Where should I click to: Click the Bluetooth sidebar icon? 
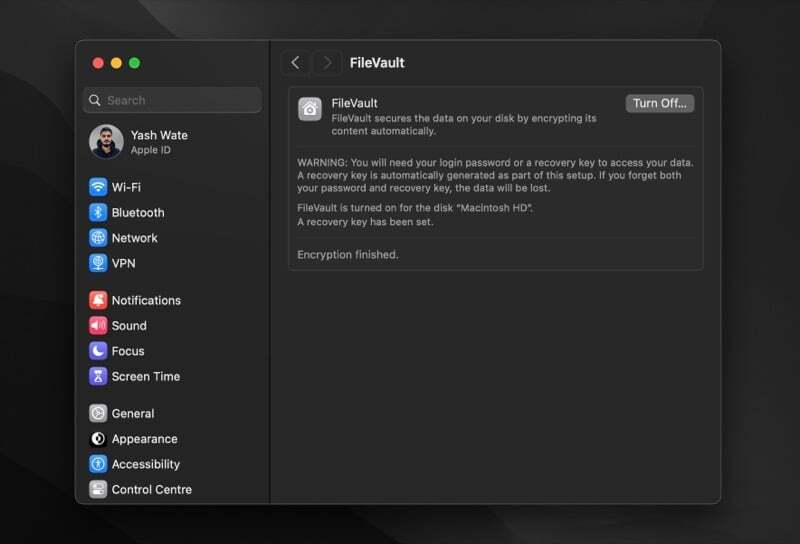(98, 212)
